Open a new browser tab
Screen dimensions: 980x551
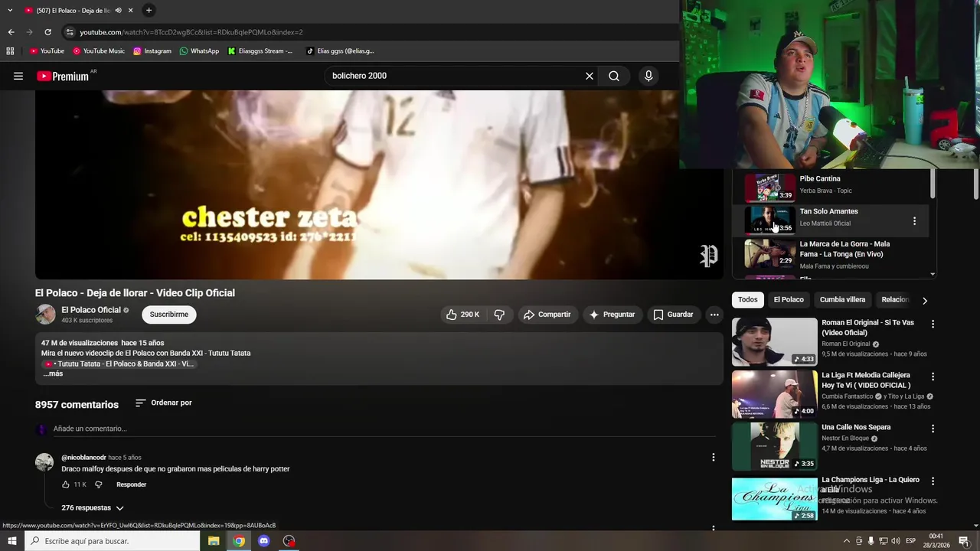click(x=149, y=10)
